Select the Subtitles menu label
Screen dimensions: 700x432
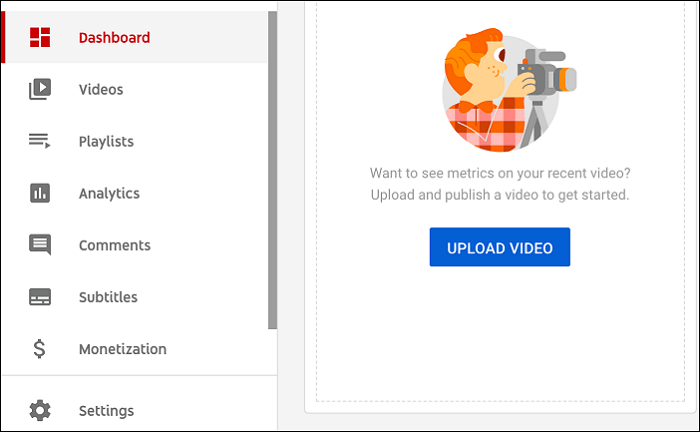[108, 298]
